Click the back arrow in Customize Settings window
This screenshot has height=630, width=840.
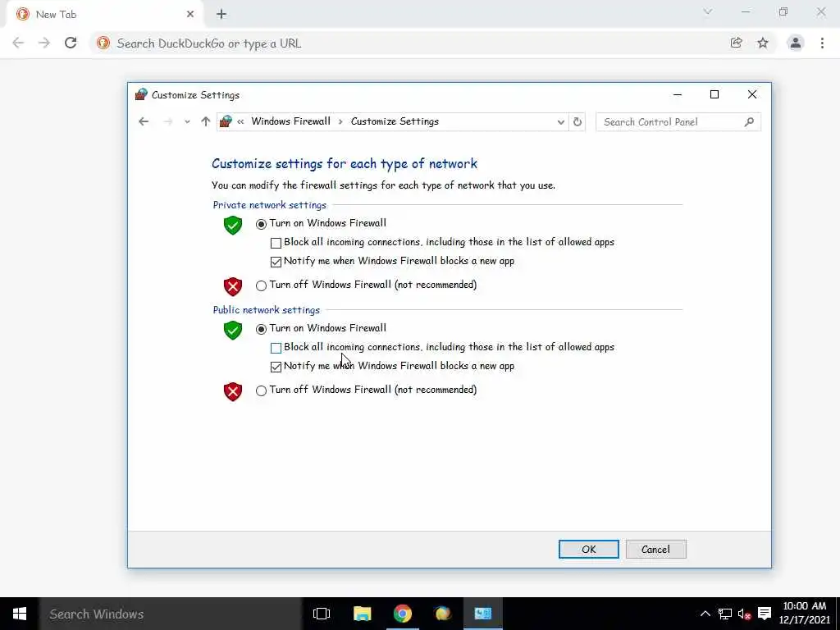coord(143,121)
